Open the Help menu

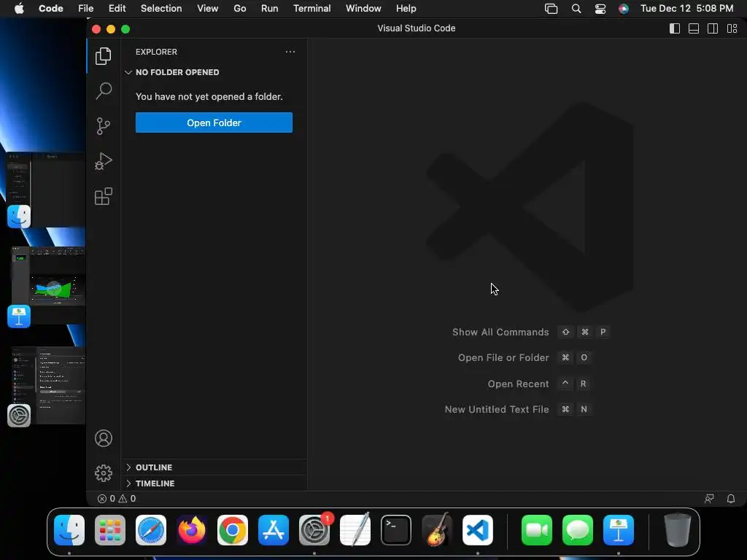(x=406, y=9)
